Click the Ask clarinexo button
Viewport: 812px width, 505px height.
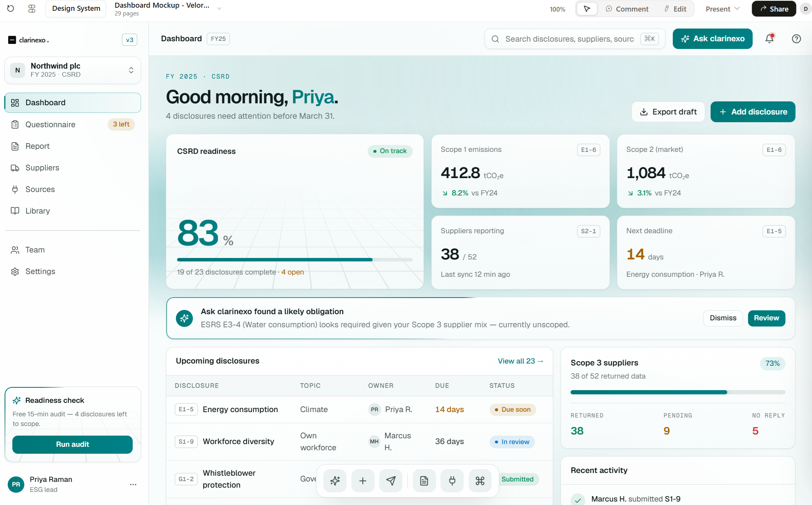click(x=712, y=39)
